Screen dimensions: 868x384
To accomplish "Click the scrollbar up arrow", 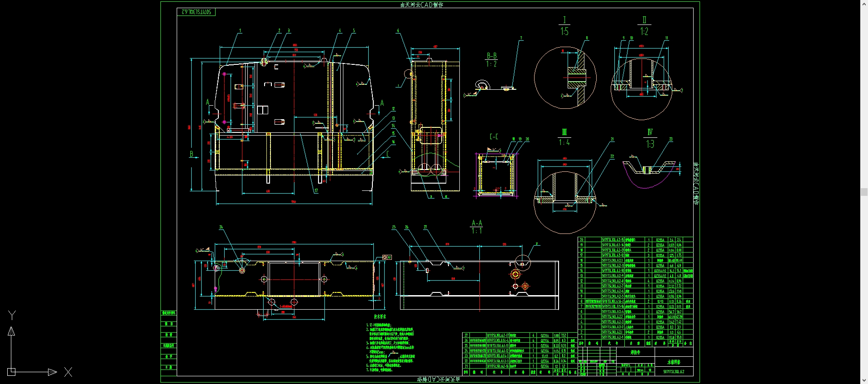I will pos(864,3).
